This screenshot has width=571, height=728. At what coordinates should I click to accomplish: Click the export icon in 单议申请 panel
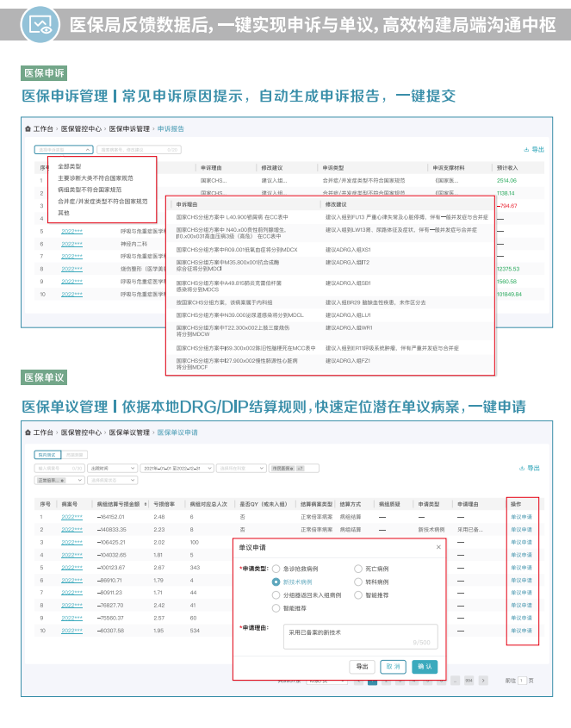[x=522, y=468]
